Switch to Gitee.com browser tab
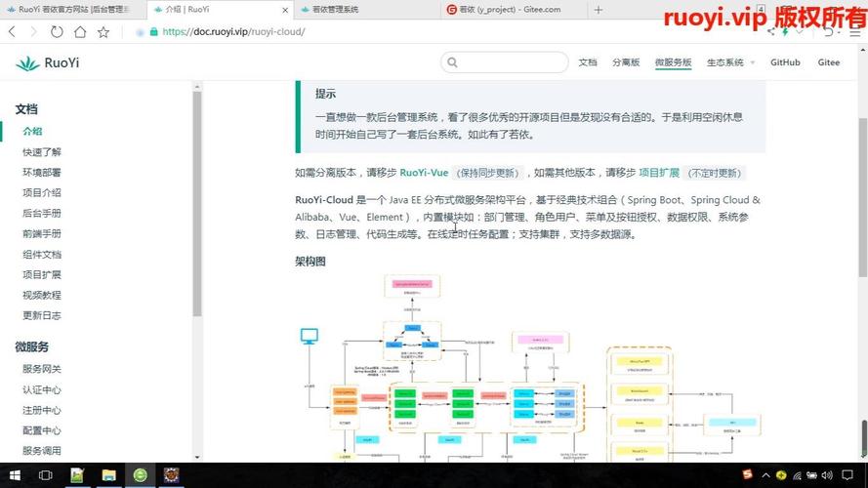868x488 pixels. click(512, 10)
